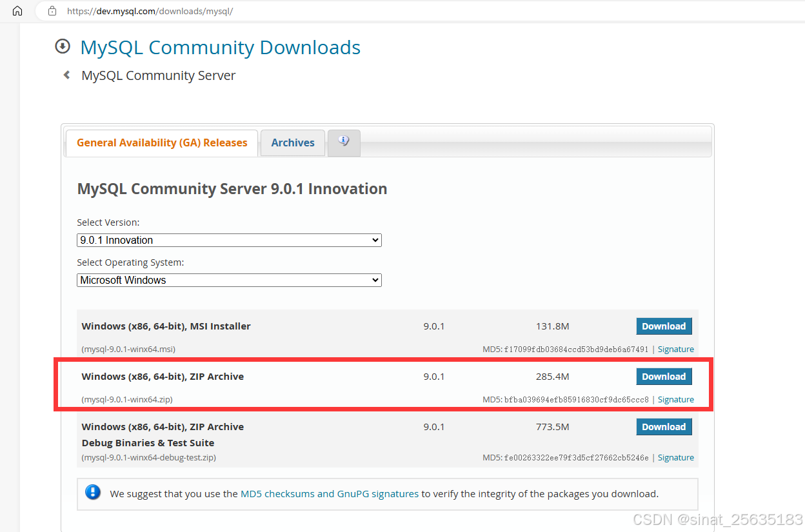805x532 pixels.
Task: Click the Select Version label
Action: coord(108,222)
